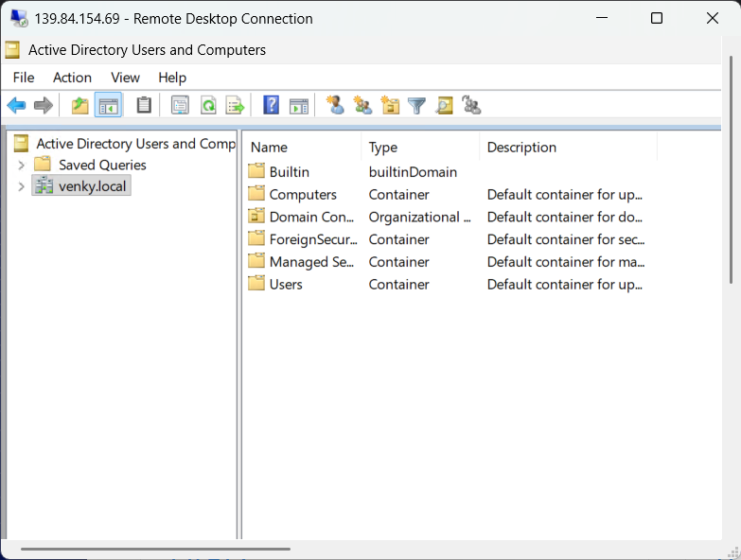
Task: Click the Find objects magnifier icon
Action: (444, 105)
